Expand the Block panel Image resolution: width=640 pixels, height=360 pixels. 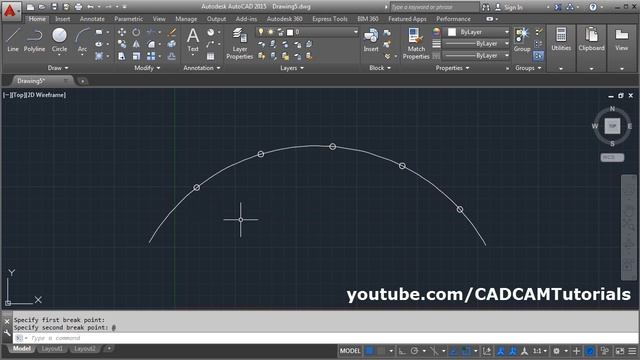[x=380, y=68]
